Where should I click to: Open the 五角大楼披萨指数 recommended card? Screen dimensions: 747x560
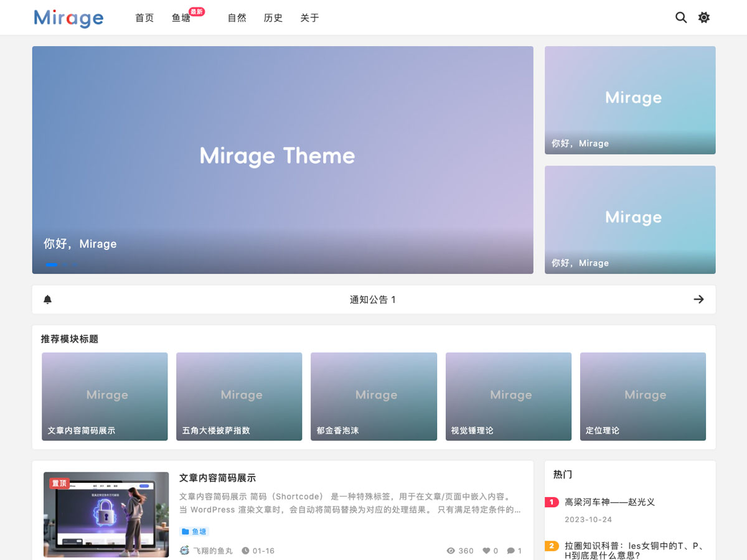(239, 396)
